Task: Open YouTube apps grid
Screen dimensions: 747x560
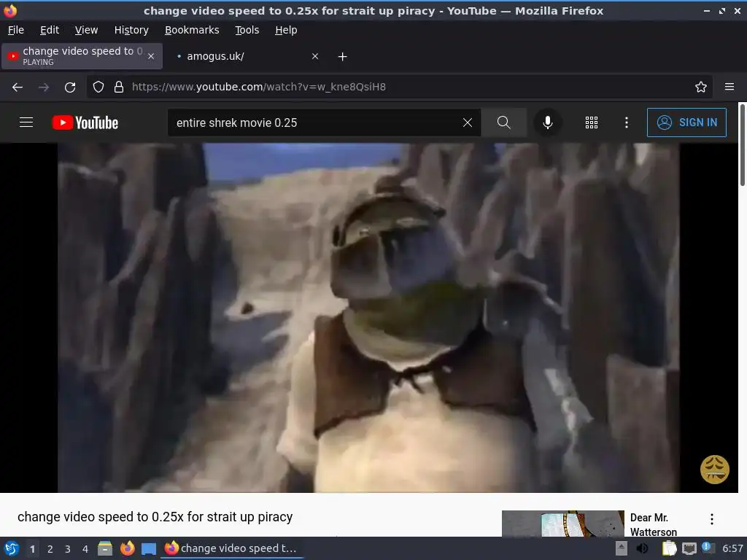Action: coord(591,122)
